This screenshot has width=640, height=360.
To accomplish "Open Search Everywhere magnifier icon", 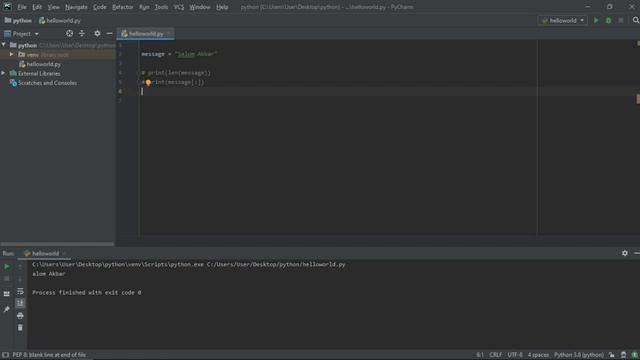I will [636, 20].
